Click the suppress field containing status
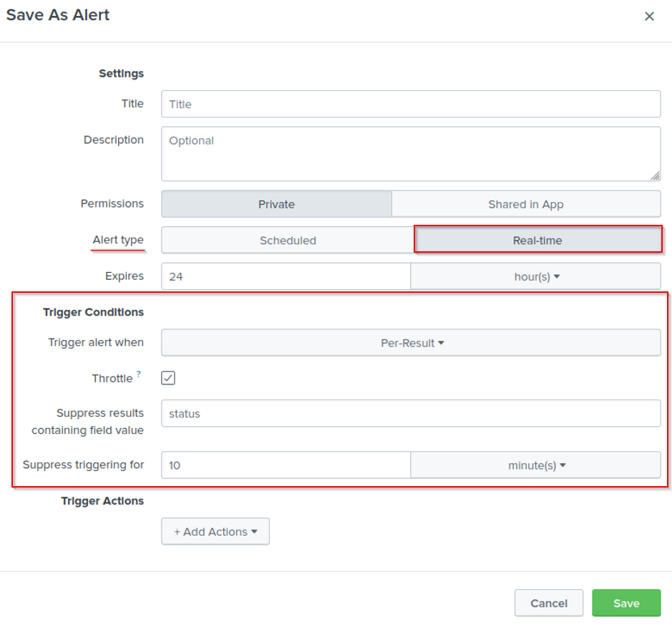672x625 pixels. (410, 414)
